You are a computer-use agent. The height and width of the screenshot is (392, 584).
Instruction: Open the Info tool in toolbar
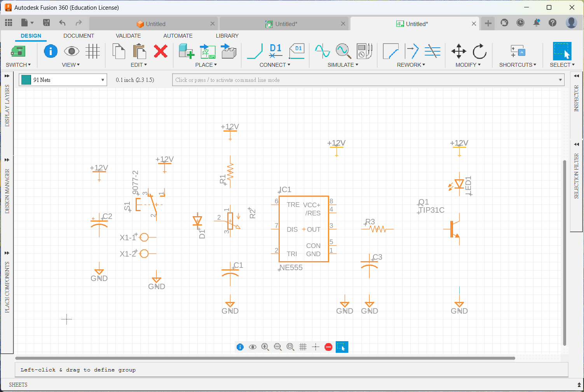click(51, 51)
